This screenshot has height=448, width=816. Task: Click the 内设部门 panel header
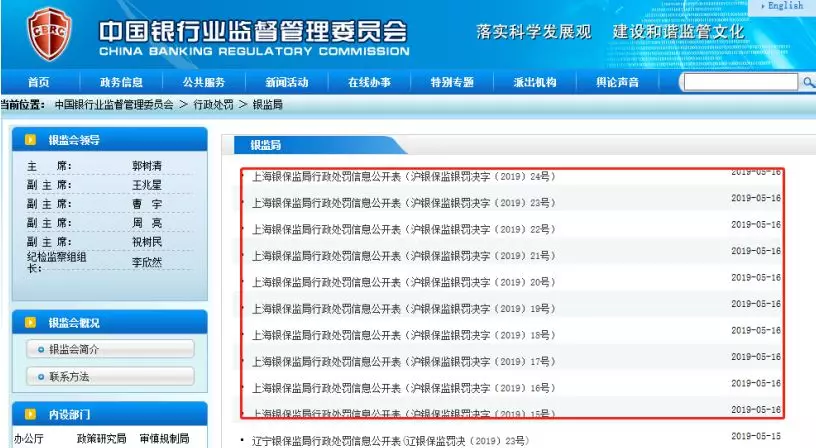coord(110,414)
